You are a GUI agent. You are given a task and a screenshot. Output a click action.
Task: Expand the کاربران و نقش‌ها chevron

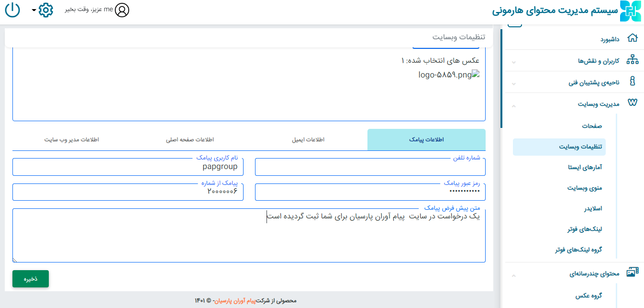point(513,62)
